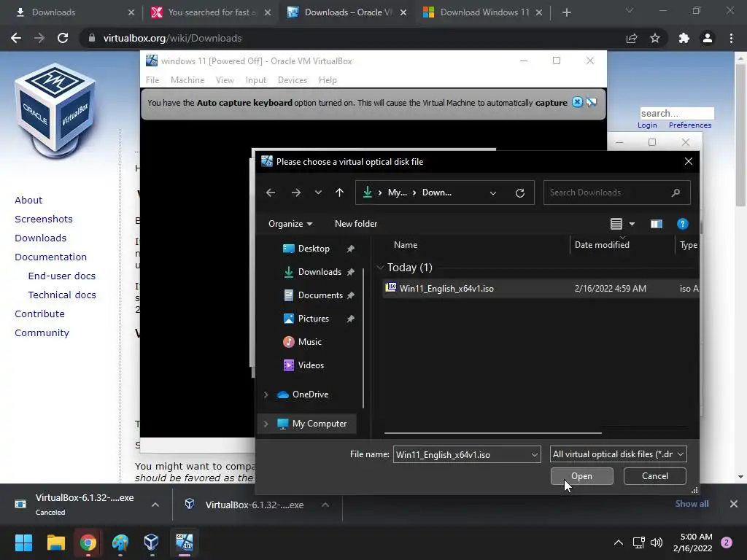Refresh the Downloads folder listing
The width and height of the screenshot is (747, 560).
519,192
